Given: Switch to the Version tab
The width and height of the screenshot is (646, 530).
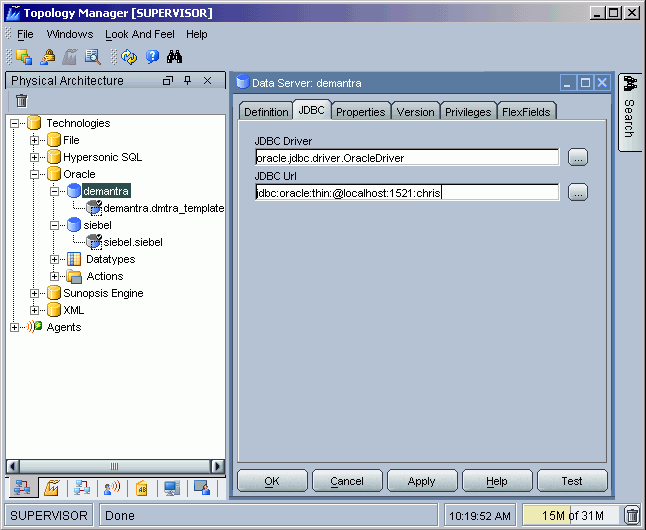Looking at the screenshot, I should coord(415,112).
